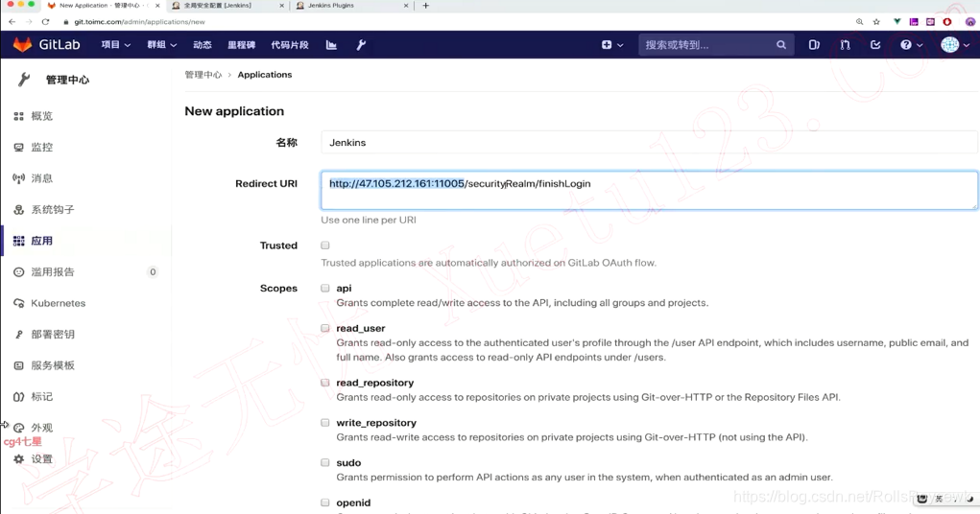Click the Applications breadcrumb
980x514 pixels.
click(264, 75)
